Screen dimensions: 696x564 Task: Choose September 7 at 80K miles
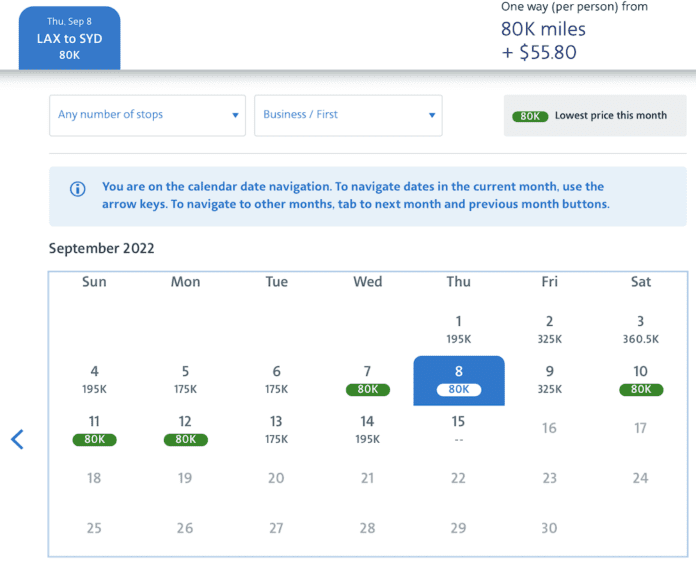click(367, 380)
